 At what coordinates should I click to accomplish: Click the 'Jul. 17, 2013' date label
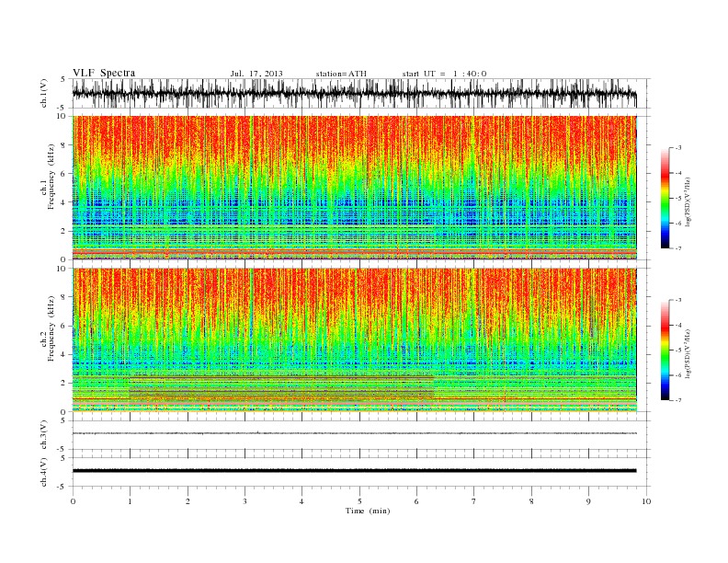[x=256, y=74]
